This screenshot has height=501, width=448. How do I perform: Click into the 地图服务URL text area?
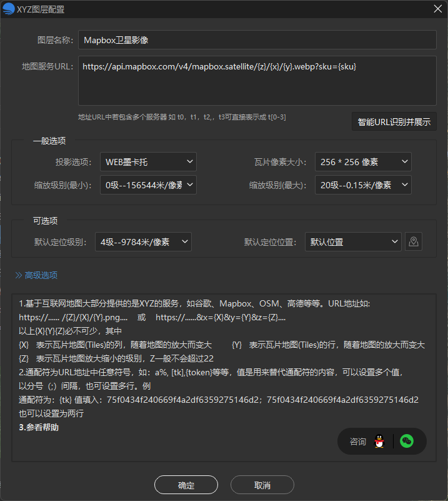click(x=257, y=81)
